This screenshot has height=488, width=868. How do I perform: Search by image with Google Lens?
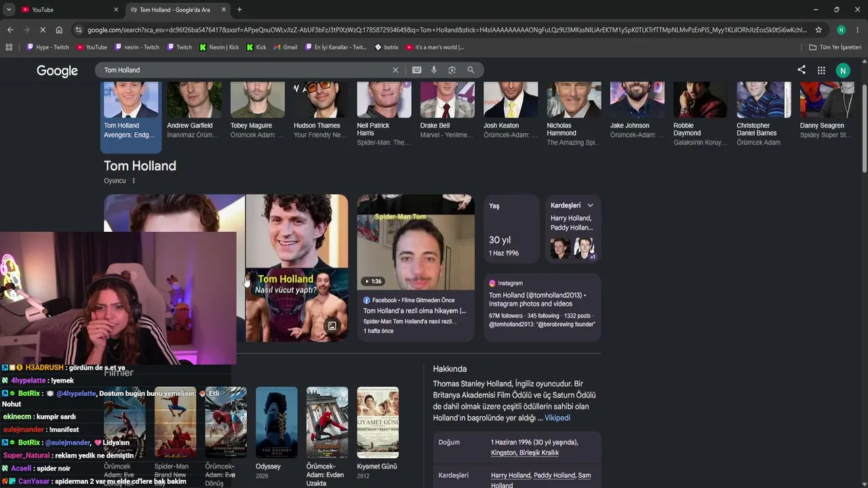[x=452, y=70]
